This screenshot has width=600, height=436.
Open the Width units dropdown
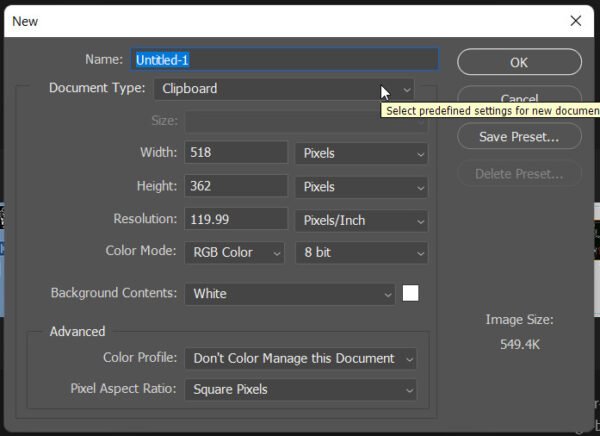coord(361,153)
